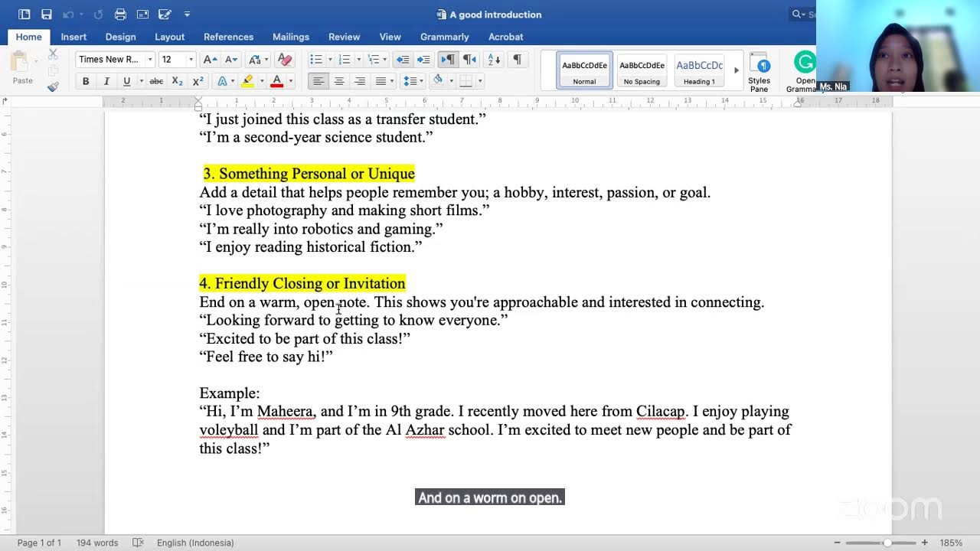The width and height of the screenshot is (980, 551).
Task: Decrease font size with the A-down icon
Action: (230, 59)
